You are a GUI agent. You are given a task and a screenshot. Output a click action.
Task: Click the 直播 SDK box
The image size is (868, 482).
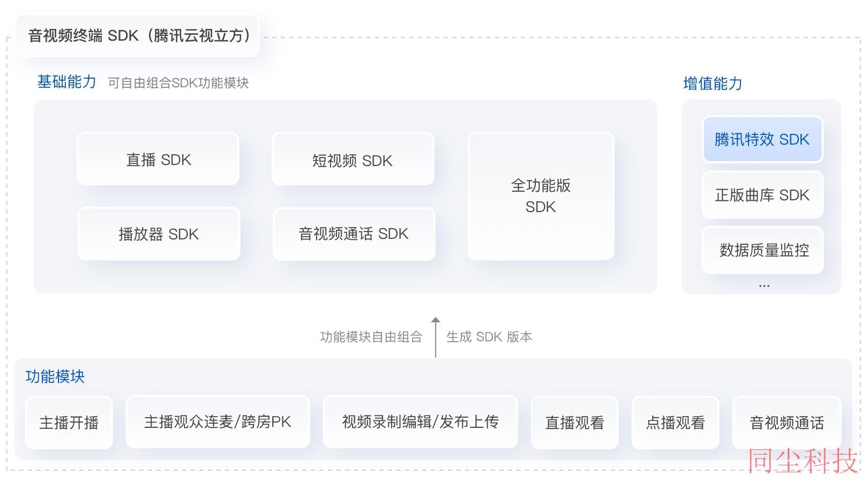[158, 159]
